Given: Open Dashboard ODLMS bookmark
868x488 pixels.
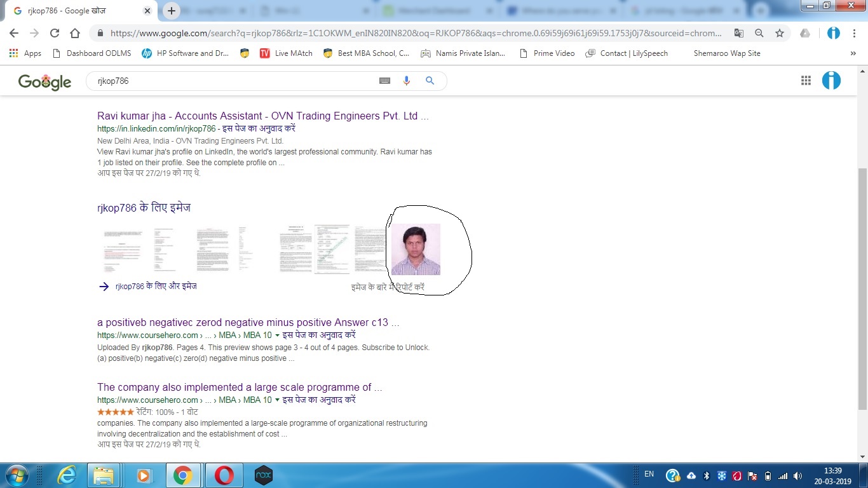Looking at the screenshot, I should (x=92, y=53).
